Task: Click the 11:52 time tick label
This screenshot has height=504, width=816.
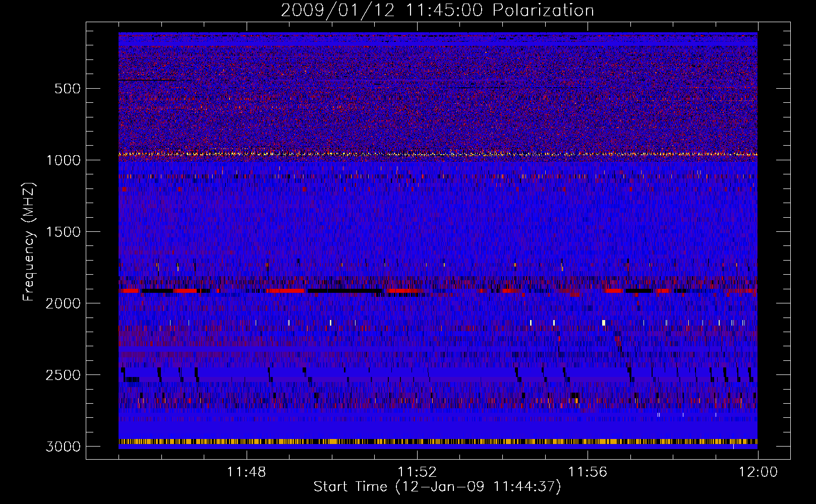Action: [x=417, y=472]
